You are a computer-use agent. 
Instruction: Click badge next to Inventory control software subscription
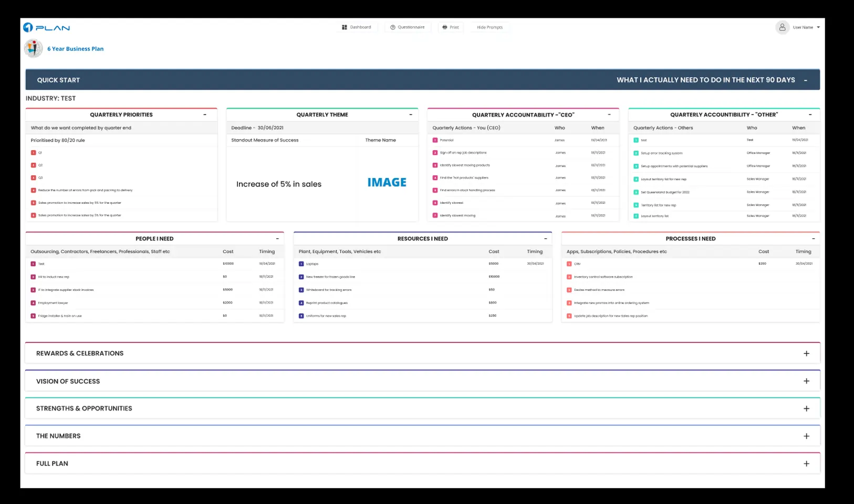(x=569, y=277)
